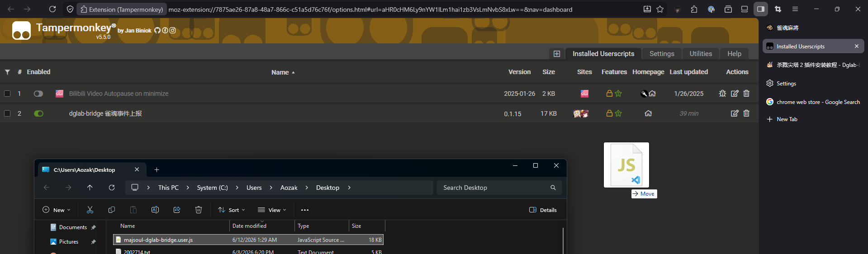Image resolution: width=868 pixels, height=254 pixels.
Task: Sort the scripts by the Name column header
Action: pyautogui.click(x=283, y=72)
